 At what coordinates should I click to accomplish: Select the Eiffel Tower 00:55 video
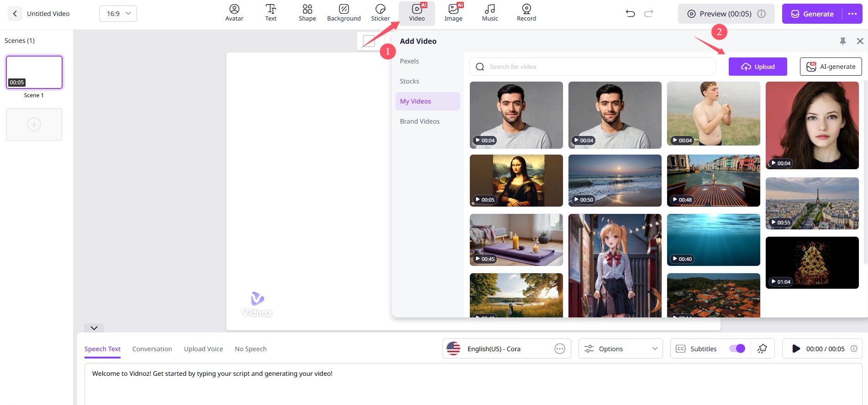pyautogui.click(x=812, y=203)
